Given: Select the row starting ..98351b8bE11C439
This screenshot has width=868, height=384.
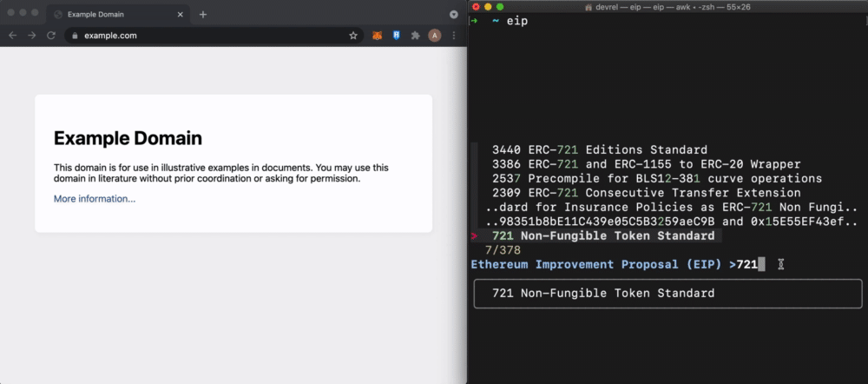Looking at the screenshot, I should tap(672, 222).
